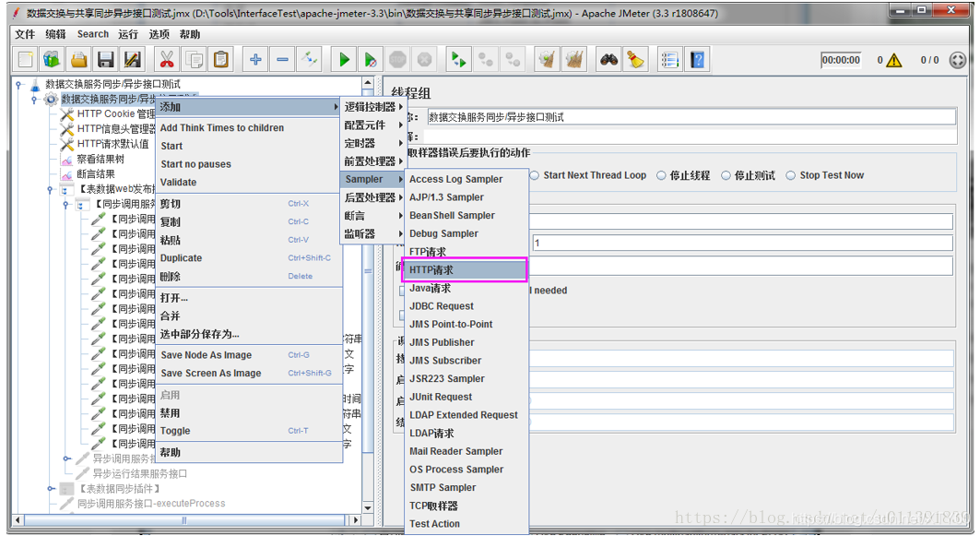Expand the 添加 submenu

[248, 108]
